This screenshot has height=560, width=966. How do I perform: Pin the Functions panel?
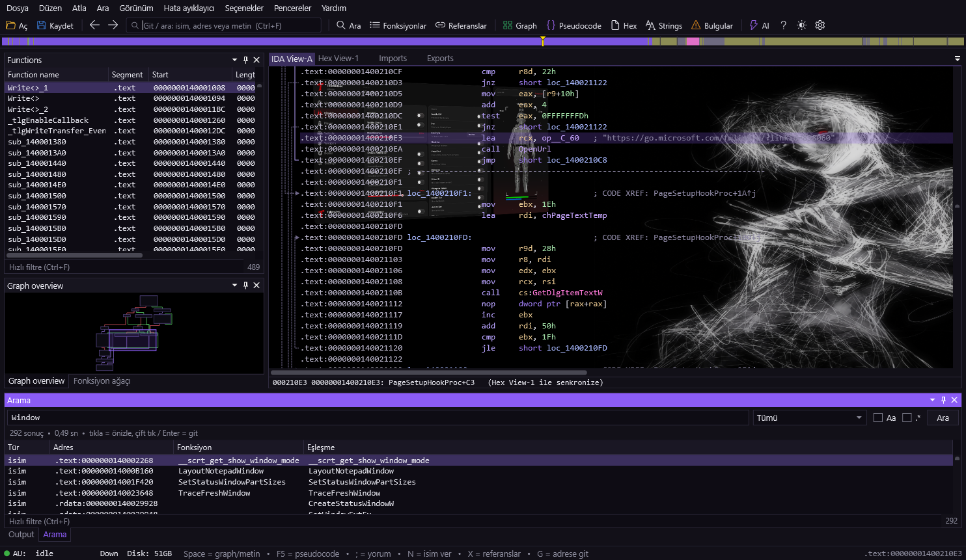pos(245,60)
